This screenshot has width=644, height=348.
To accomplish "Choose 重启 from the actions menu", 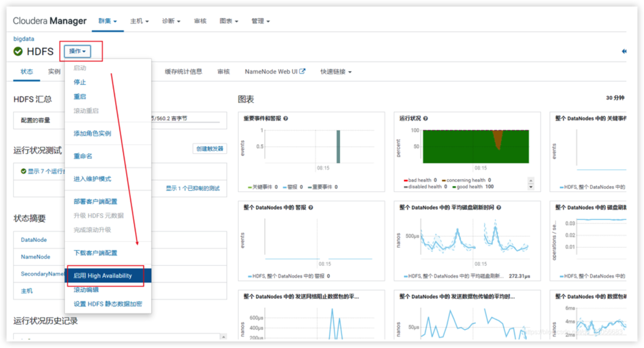I will tap(80, 96).
